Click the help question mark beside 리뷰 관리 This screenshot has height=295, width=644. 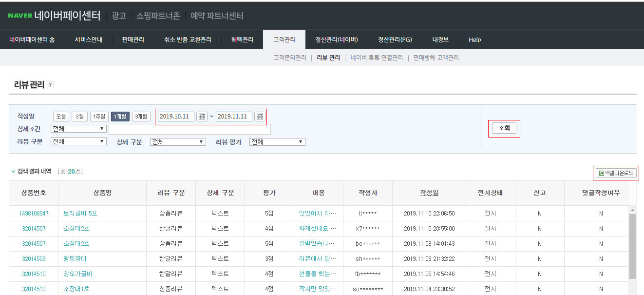tap(50, 85)
